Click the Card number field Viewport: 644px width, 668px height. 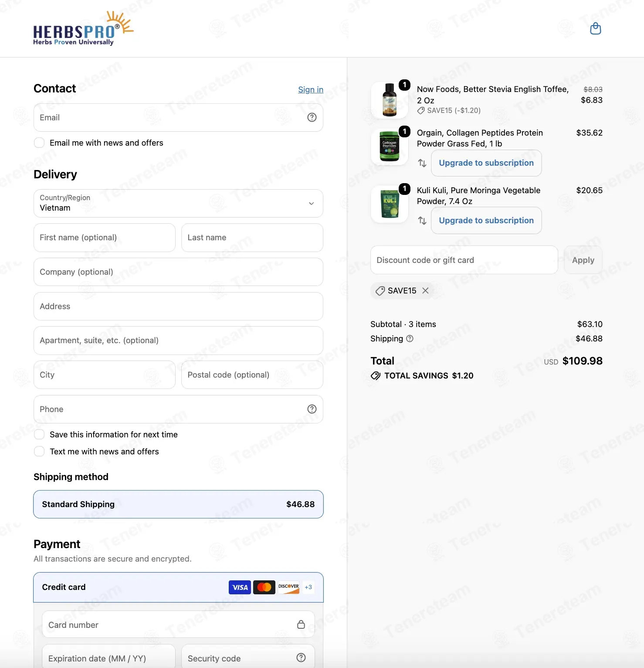click(178, 624)
